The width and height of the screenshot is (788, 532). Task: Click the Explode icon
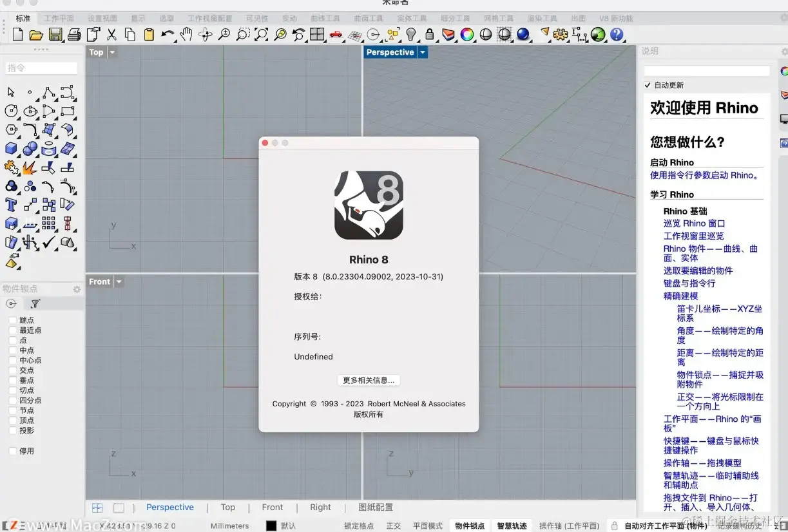pyautogui.click(x=30, y=167)
